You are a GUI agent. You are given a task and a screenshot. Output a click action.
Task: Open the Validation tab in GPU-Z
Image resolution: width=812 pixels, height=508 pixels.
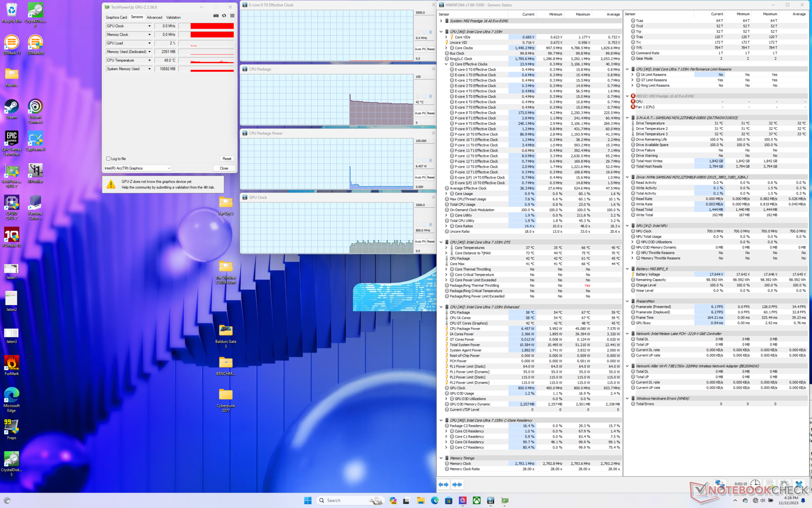tap(173, 17)
